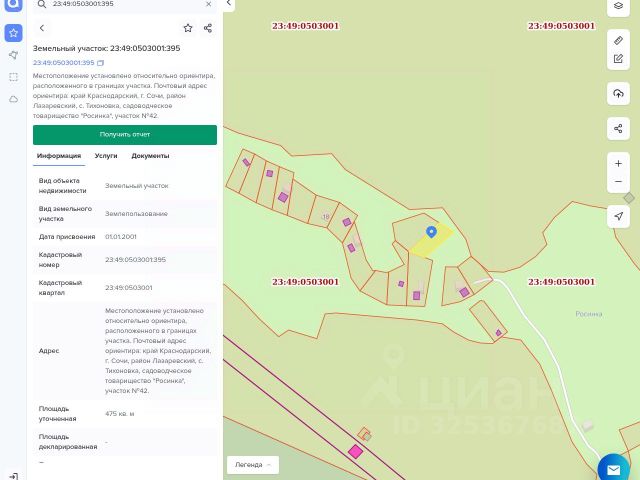Clear the search field with the X

(209, 4)
